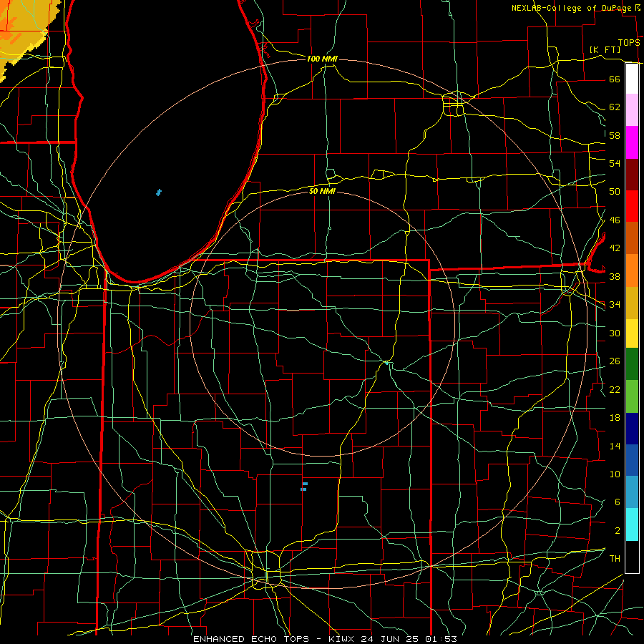This screenshot has width=644, height=644.
Task: Click the maroon legend swatch
Action: [x=632, y=175]
